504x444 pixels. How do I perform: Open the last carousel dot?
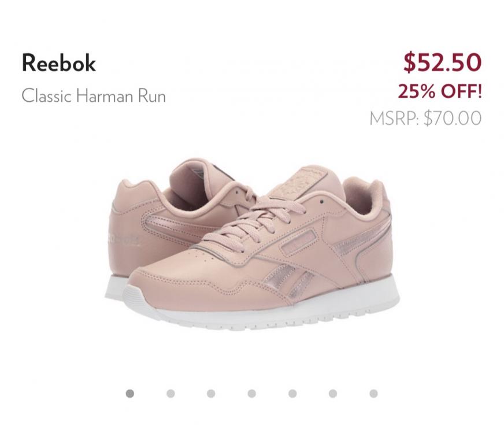pyautogui.click(x=373, y=394)
